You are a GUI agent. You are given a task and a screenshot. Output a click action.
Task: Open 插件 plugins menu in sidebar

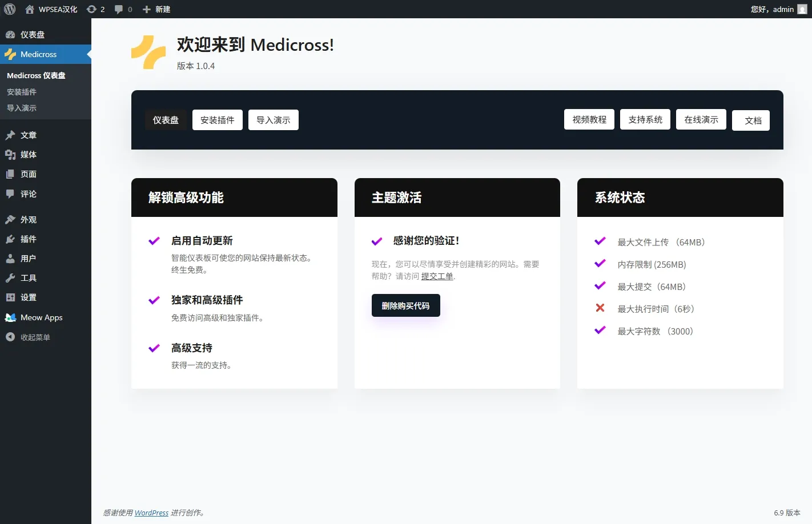28,239
